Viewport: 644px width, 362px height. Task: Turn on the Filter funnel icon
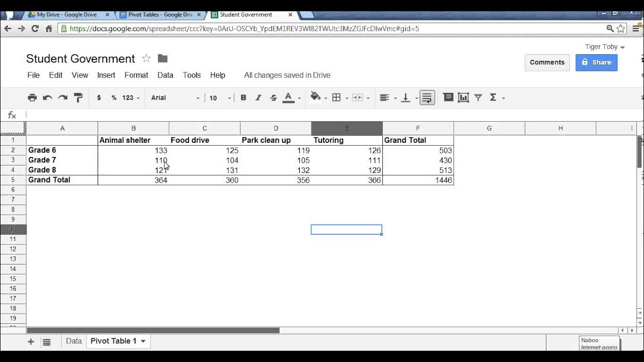tap(478, 98)
